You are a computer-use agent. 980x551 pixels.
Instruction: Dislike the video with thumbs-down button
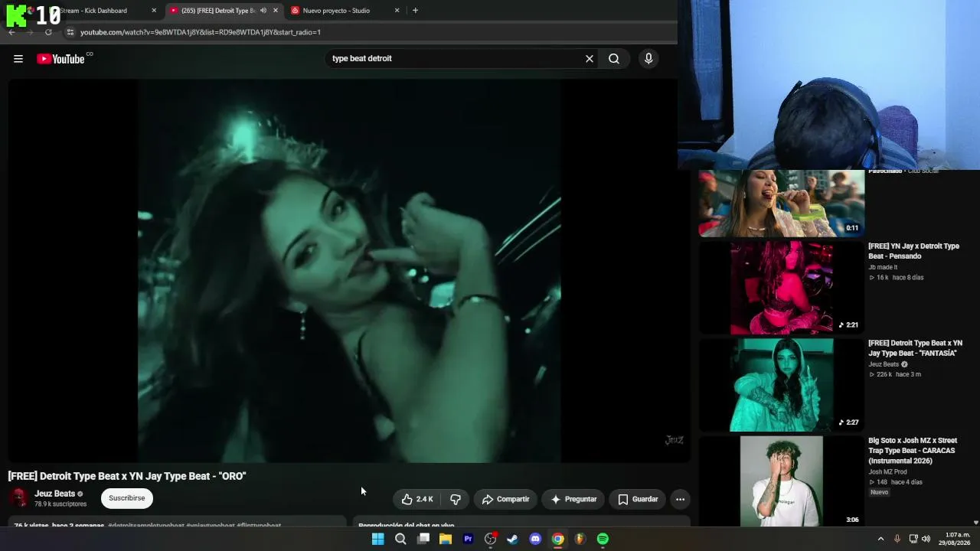pyautogui.click(x=456, y=499)
